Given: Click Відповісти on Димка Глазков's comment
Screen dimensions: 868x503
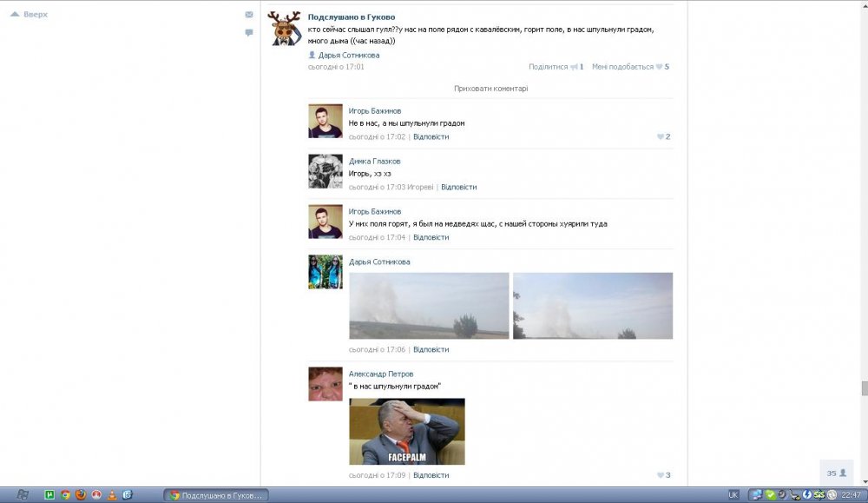Looking at the screenshot, I should [x=459, y=188].
